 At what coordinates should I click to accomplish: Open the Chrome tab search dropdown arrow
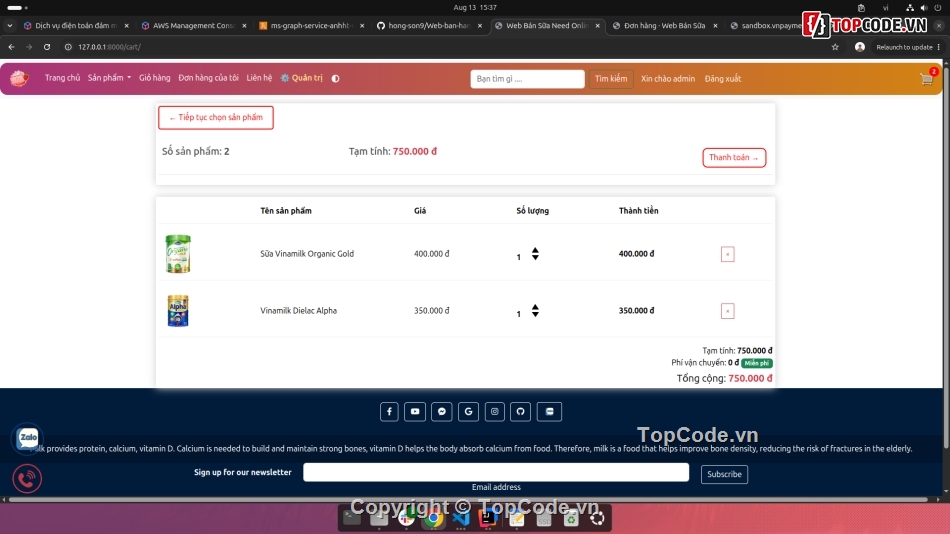(10, 25)
